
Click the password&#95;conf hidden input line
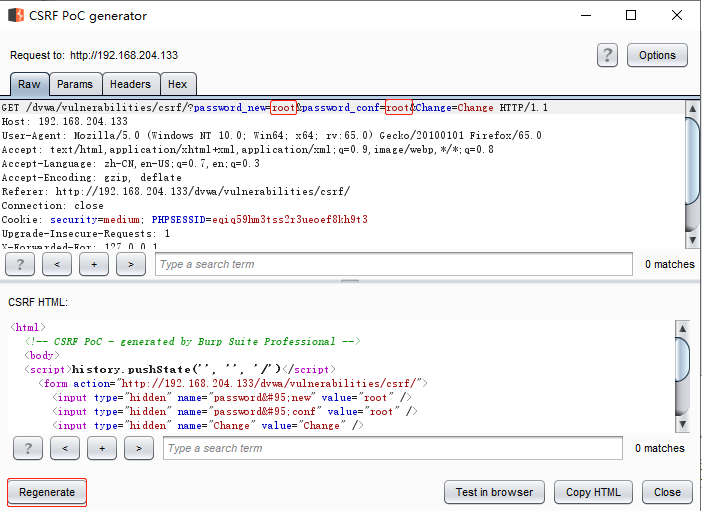[x=235, y=412]
